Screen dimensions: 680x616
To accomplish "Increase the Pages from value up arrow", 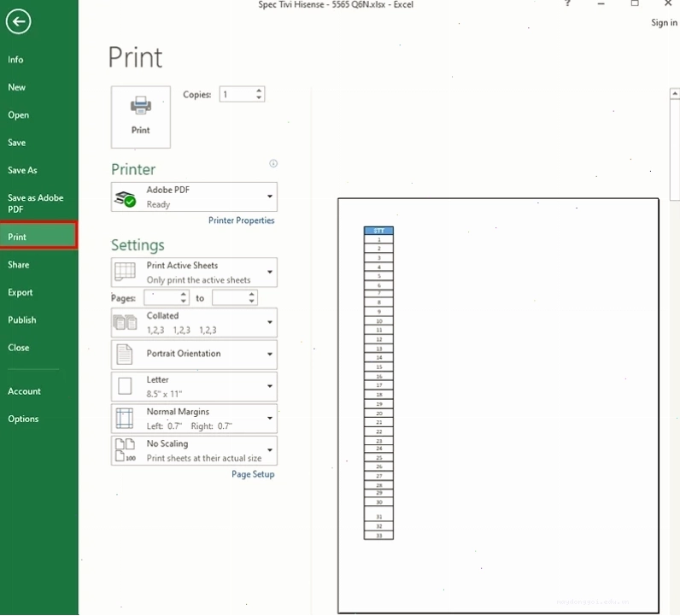I will 184,294.
